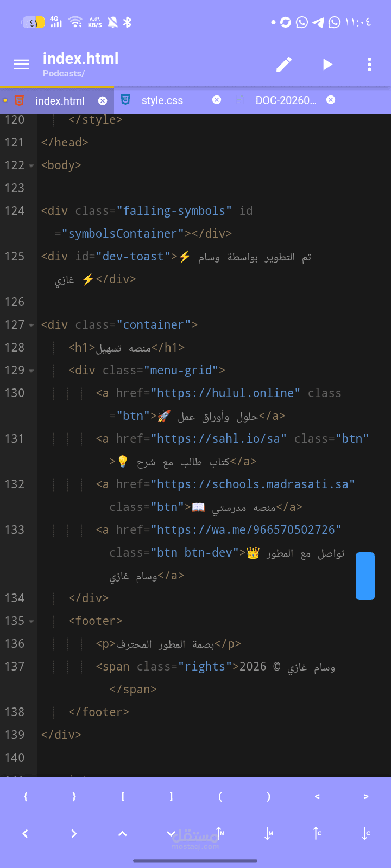Collapse the container div at line 127

pyautogui.click(x=31, y=325)
